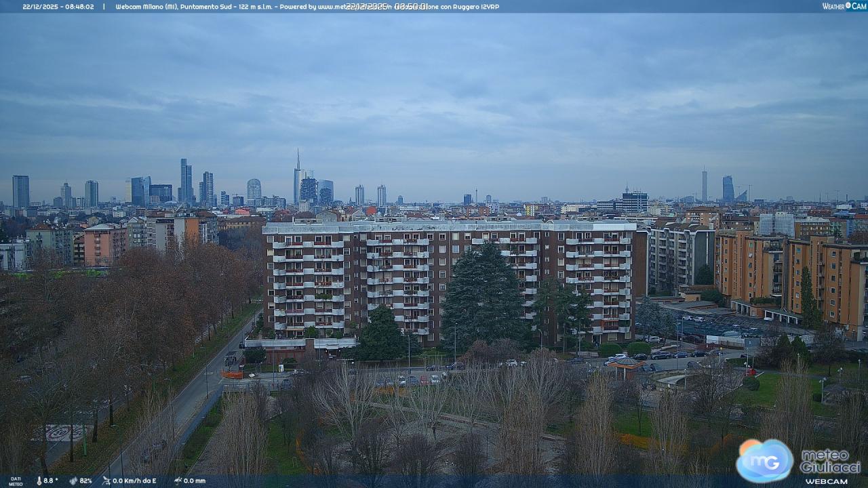Click the WeatherCAM logo in top corner
This screenshot has width=868, height=488.
(x=844, y=6)
